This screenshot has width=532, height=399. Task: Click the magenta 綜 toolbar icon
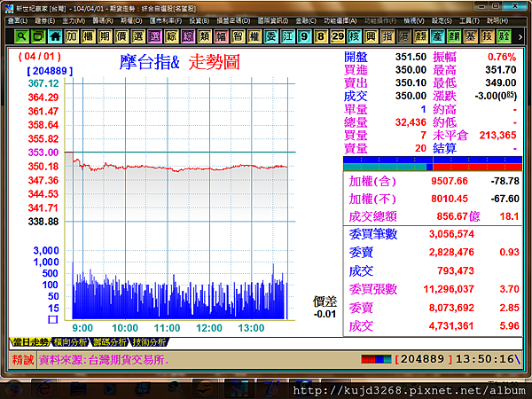pyautogui.click(x=188, y=36)
